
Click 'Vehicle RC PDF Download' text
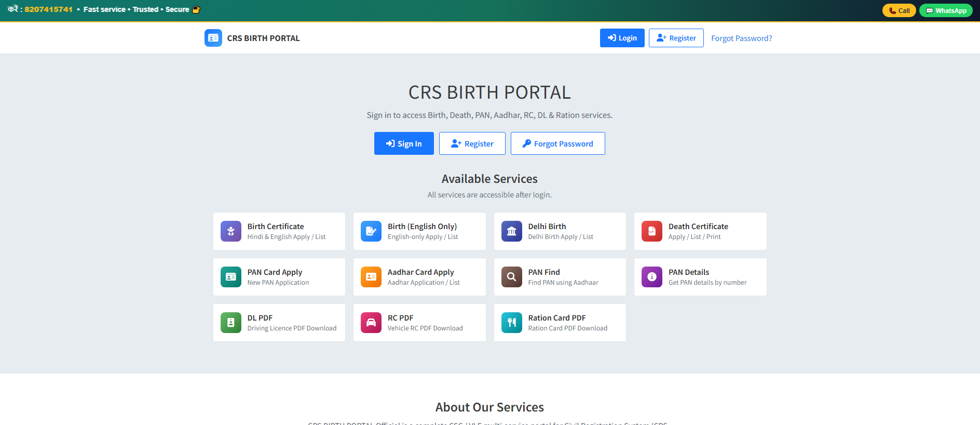pyautogui.click(x=425, y=328)
